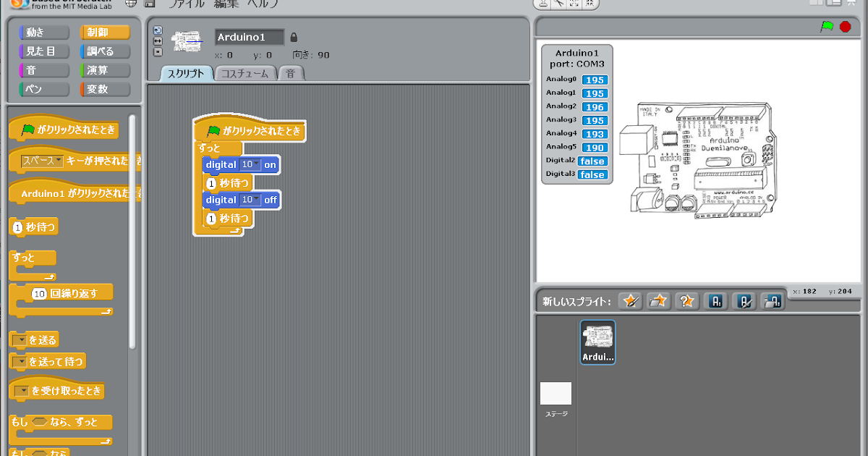Viewport: 868px width, 456px height.
Task: Click the paint new sprite star icon
Action: pyautogui.click(x=629, y=301)
